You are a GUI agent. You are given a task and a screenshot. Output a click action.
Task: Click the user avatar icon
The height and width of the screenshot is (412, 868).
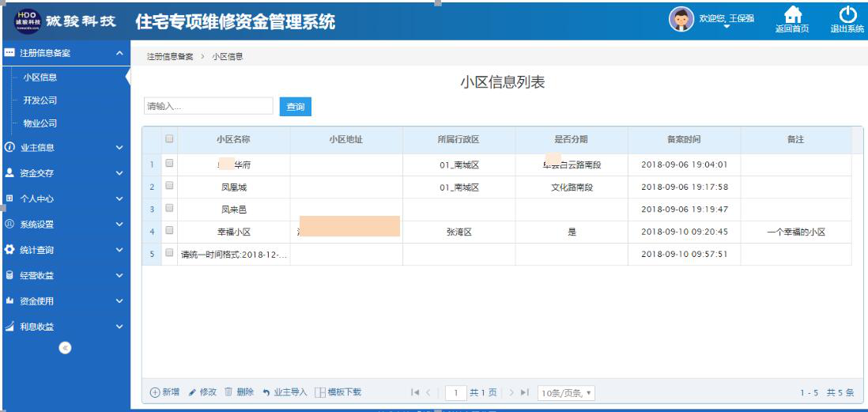pyautogui.click(x=681, y=20)
